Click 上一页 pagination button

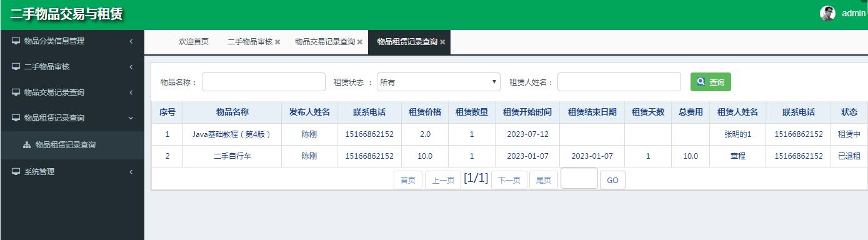(443, 180)
